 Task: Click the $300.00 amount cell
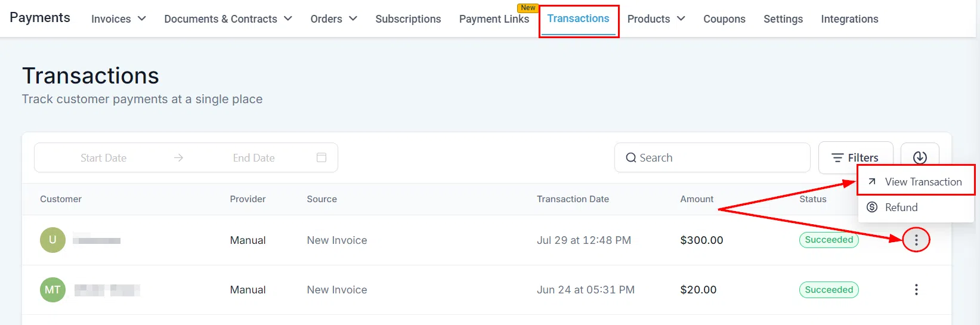click(701, 240)
